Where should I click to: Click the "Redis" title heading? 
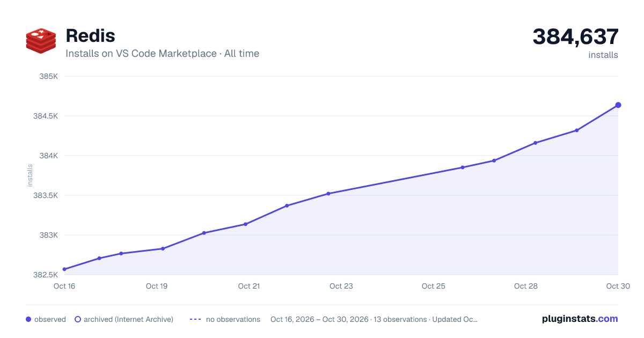(x=90, y=35)
